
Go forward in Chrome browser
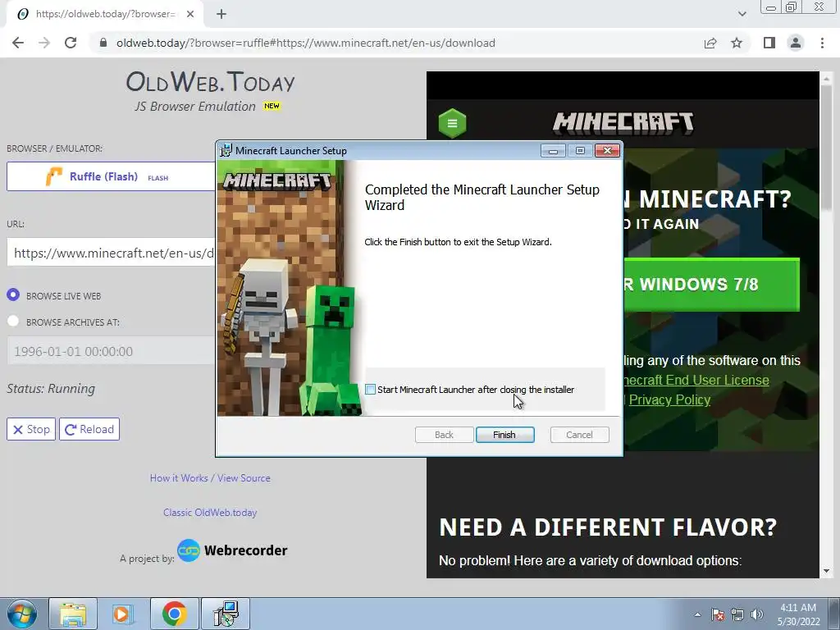pos(44,43)
